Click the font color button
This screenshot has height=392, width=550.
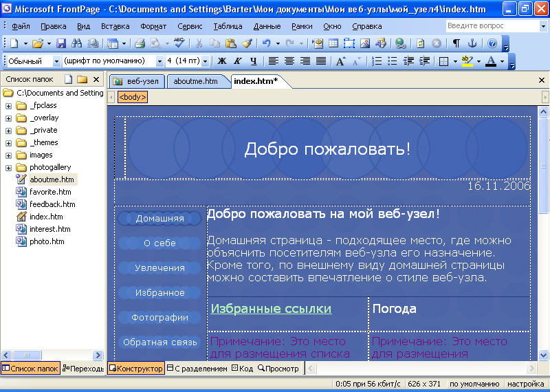[490, 61]
